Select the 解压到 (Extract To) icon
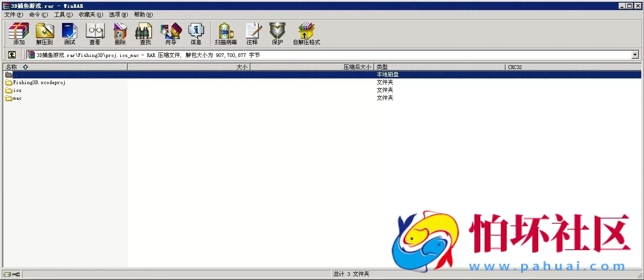Image resolution: width=644 pixels, height=280 pixels. (x=44, y=34)
